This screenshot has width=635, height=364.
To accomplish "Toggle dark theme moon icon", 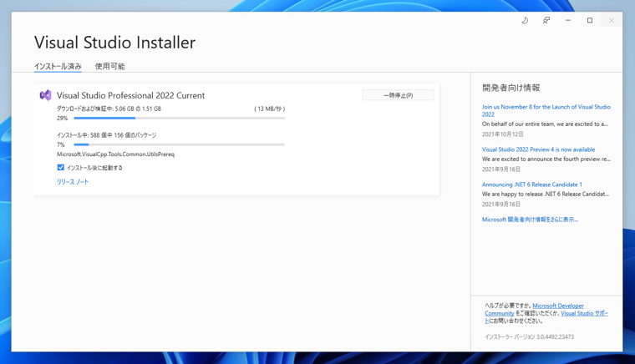I will pyautogui.click(x=525, y=20).
